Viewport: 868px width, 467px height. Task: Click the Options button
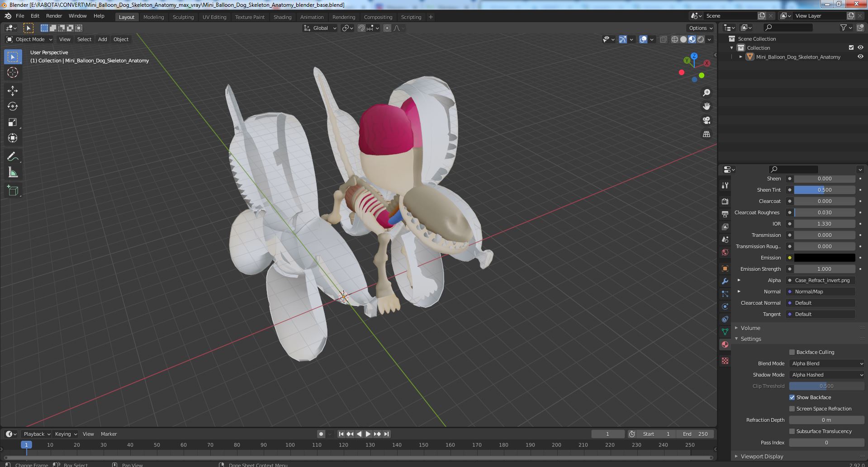pyautogui.click(x=701, y=28)
